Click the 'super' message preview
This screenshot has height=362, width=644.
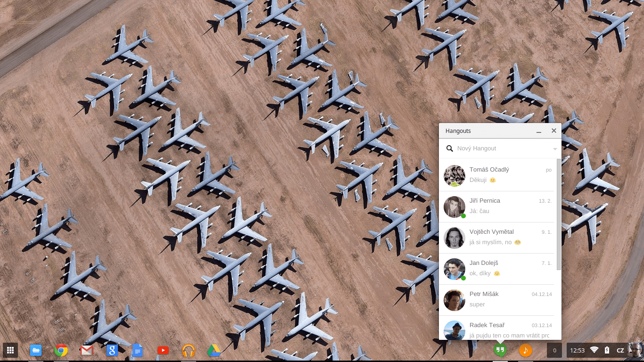pos(477,304)
